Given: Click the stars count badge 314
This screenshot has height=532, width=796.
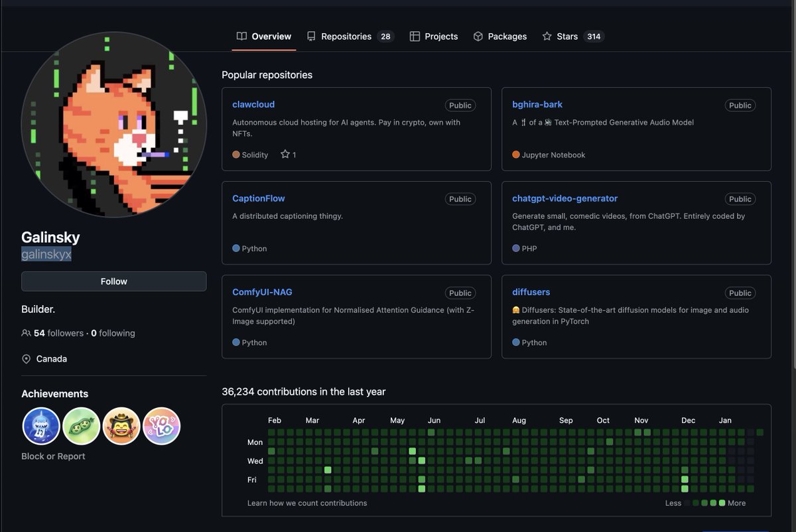Looking at the screenshot, I should coord(594,36).
